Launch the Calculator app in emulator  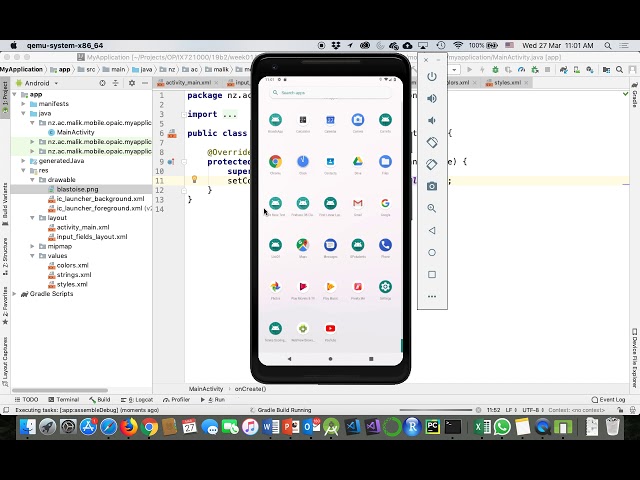[x=303, y=120]
